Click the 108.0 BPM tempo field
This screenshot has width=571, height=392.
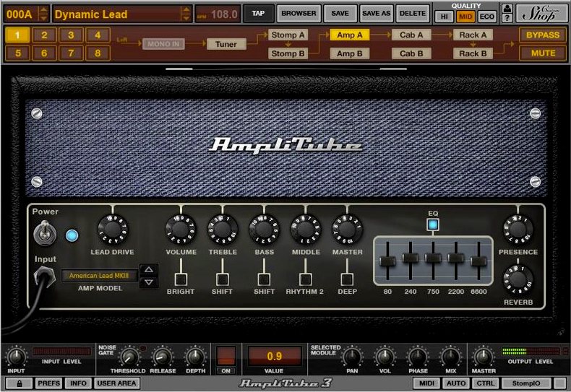click(x=218, y=14)
